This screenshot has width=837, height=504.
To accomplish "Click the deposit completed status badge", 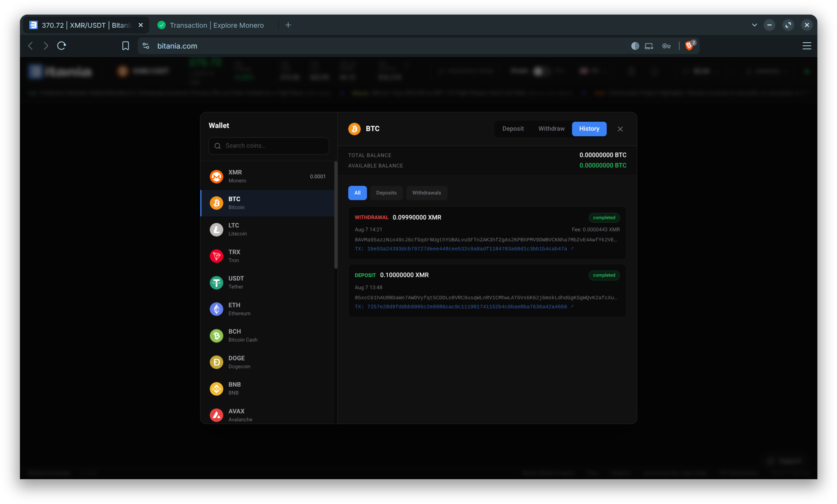I will tap(604, 275).
